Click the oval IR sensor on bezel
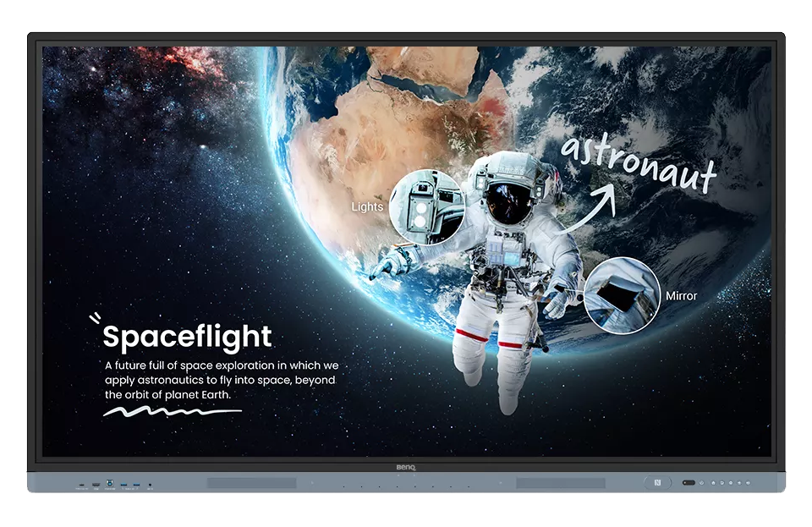The width and height of the screenshot is (812, 527). click(689, 483)
